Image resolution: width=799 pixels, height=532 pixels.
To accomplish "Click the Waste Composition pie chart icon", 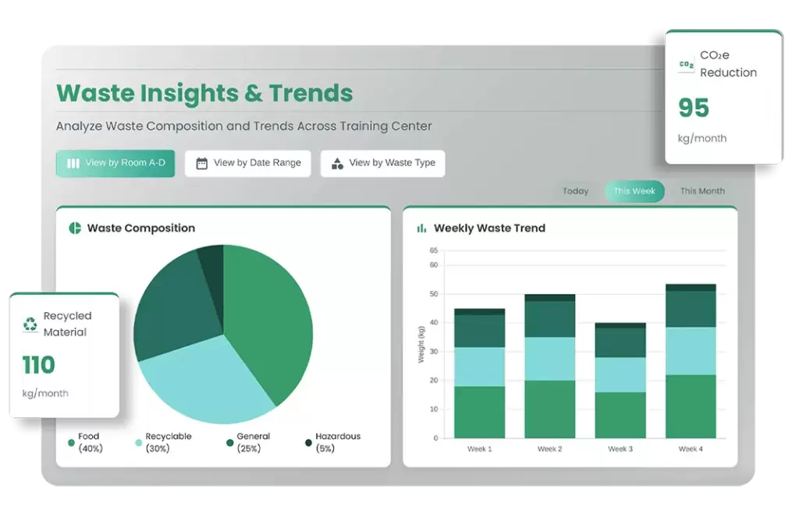I will (x=74, y=228).
